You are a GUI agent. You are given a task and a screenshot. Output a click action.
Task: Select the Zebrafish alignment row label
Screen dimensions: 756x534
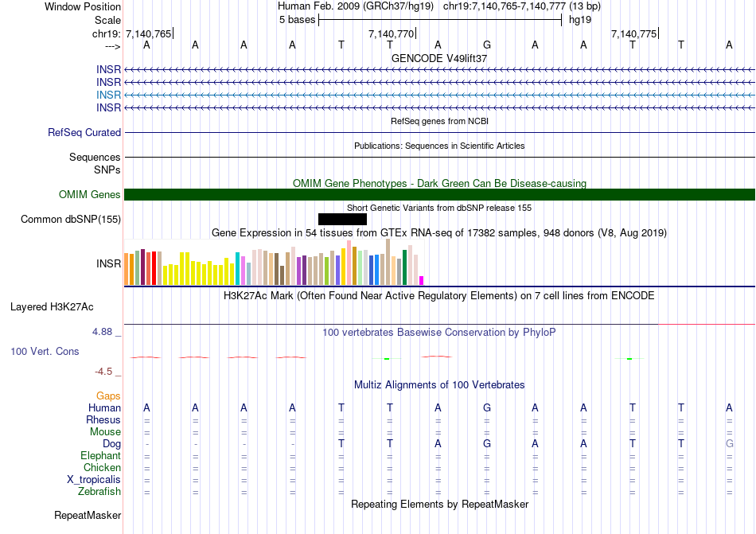pyautogui.click(x=99, y=492)
